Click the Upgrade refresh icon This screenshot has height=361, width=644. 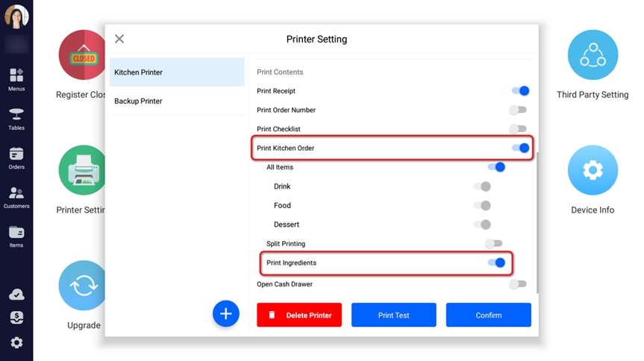coord(84,286)
